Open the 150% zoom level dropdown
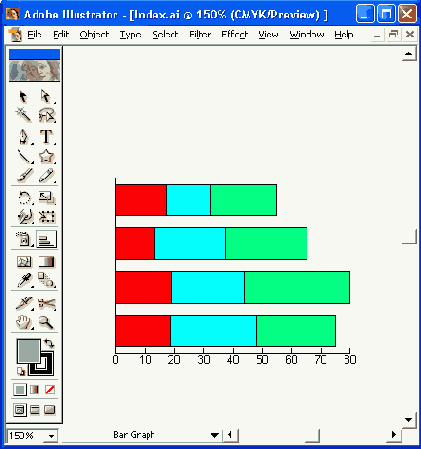Viewport: 421px width, 449px height. (51, 436)
